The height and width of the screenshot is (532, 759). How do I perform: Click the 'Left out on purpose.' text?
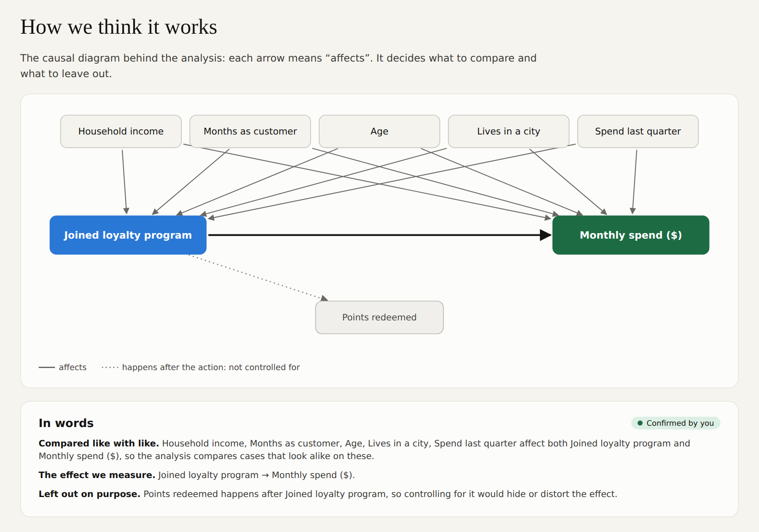[x=89, y=494]
